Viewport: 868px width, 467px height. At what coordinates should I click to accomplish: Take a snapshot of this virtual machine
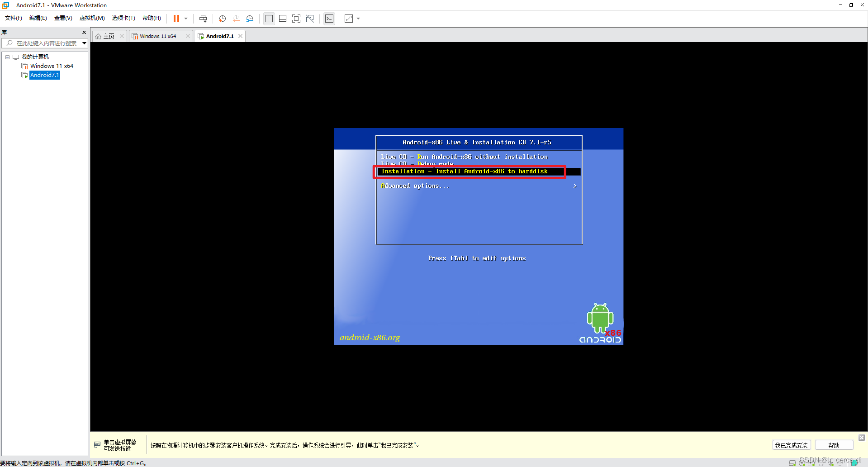223,19
